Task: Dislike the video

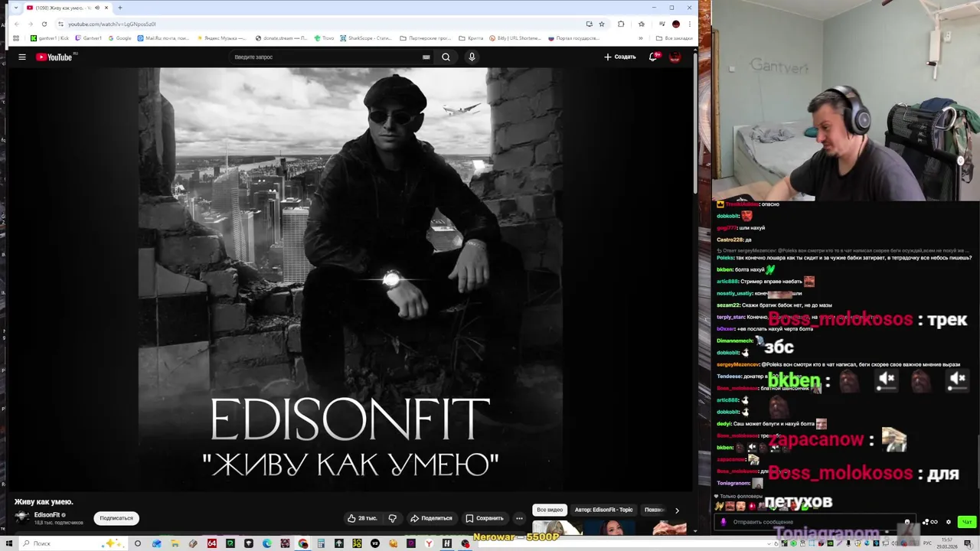Action: 392,518
